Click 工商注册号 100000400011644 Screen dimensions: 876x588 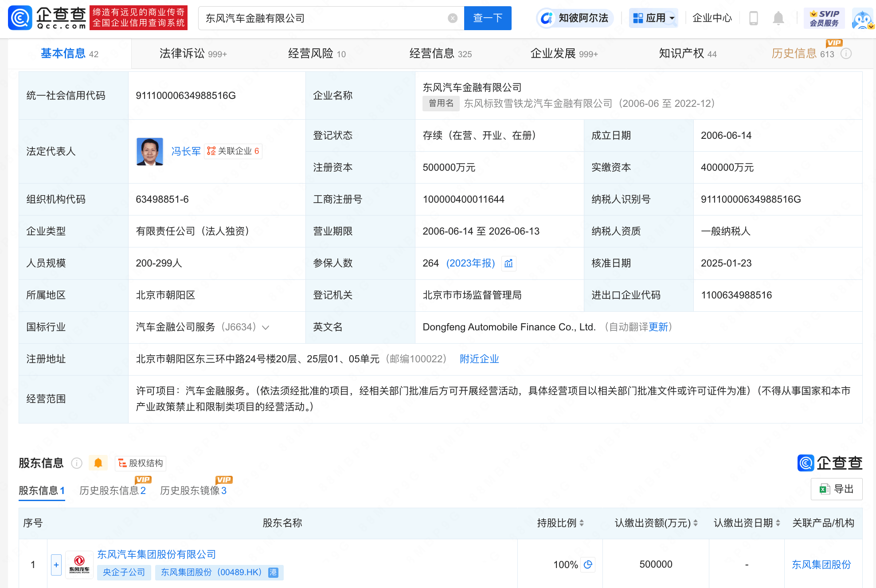pos(463,200)
